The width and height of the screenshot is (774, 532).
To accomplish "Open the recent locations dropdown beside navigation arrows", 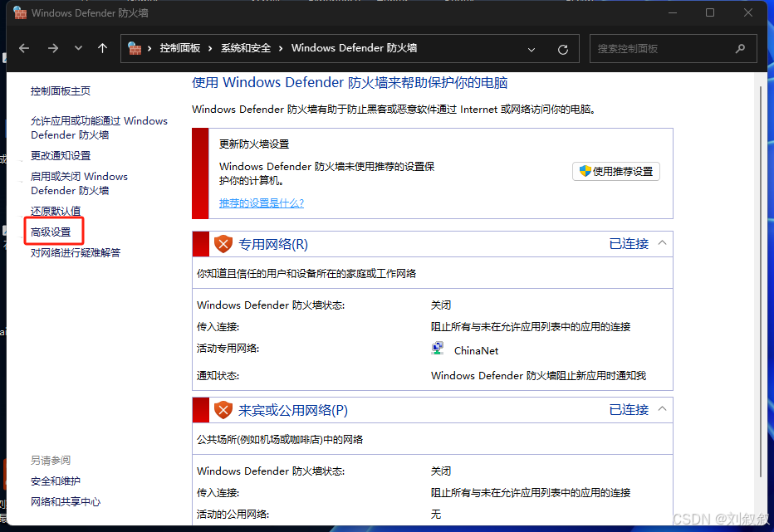I will click(x=77, y=48).
